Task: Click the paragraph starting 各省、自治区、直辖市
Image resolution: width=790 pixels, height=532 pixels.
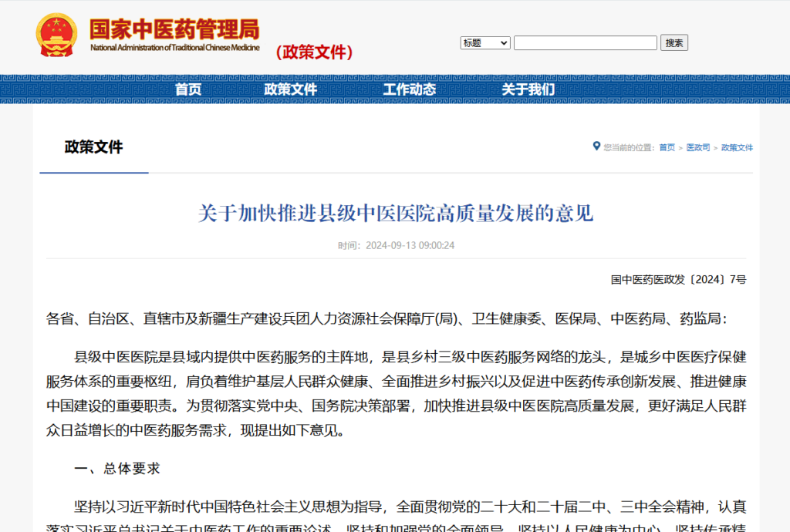Action: [387, 319]
